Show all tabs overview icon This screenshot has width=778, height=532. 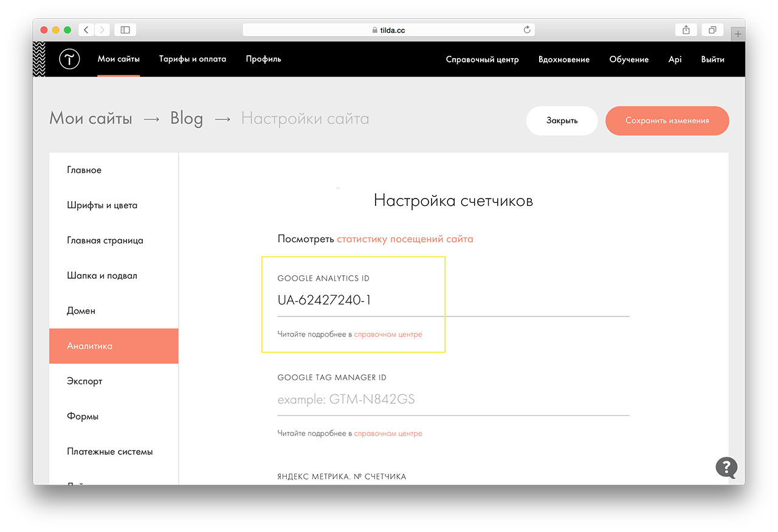712,30
